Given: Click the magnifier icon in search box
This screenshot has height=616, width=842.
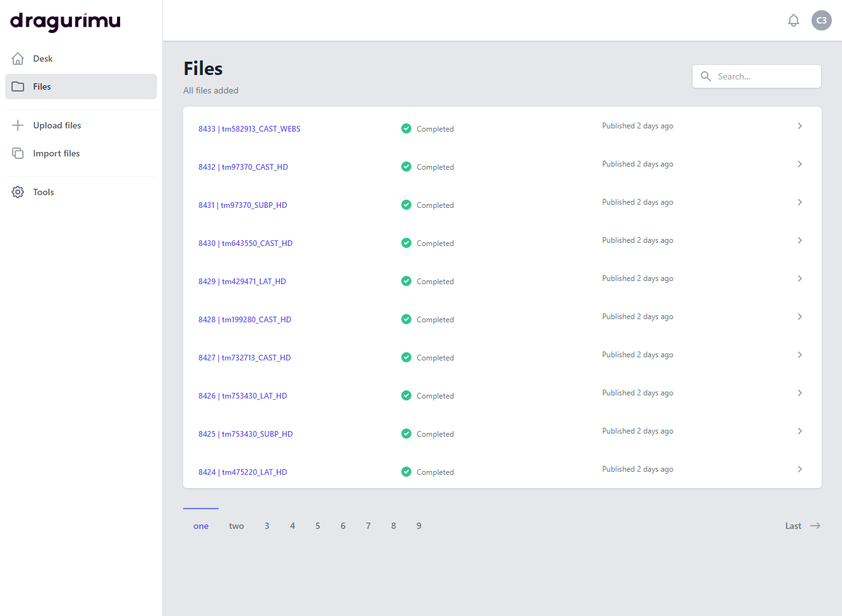Looking at the screenshot, I should 705,76.
